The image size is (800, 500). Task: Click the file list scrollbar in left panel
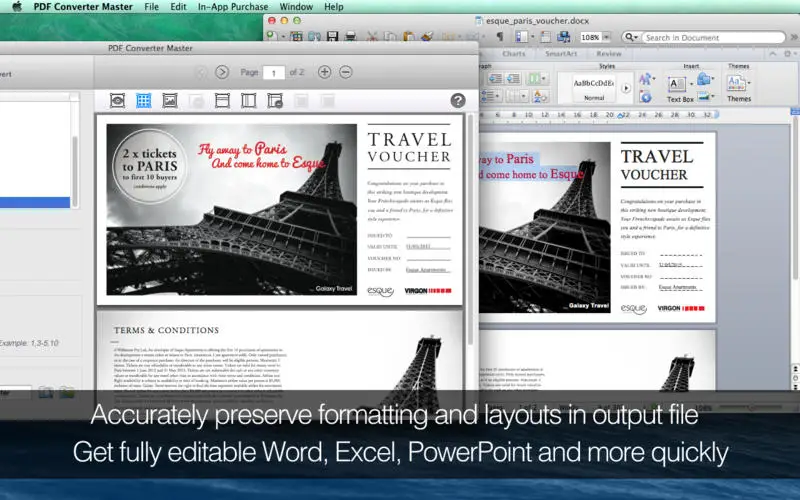pyautogui.click(x=74, y=171)
